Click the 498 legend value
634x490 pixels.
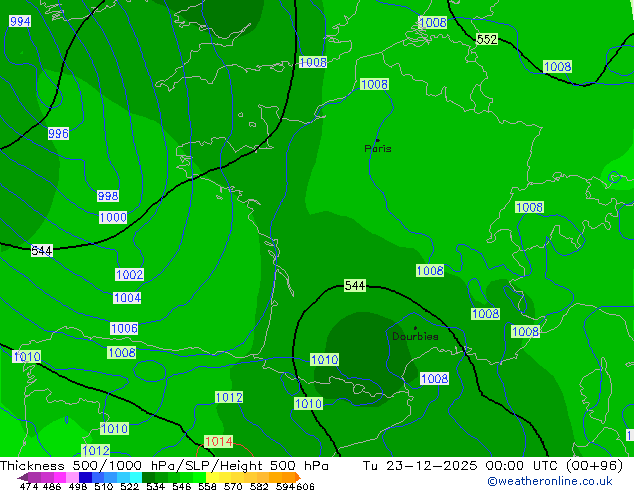[78, 486]
